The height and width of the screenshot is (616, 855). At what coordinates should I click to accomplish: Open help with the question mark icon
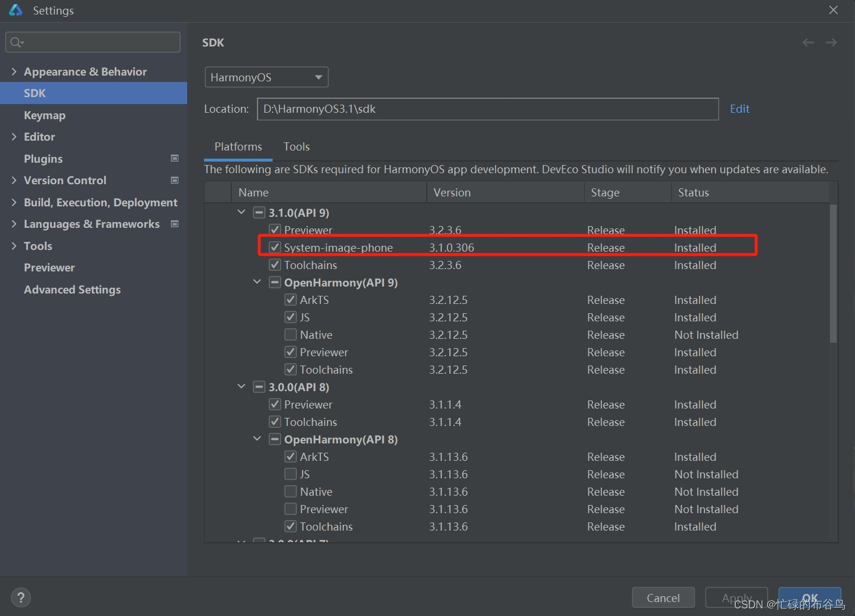pos(21,597)
